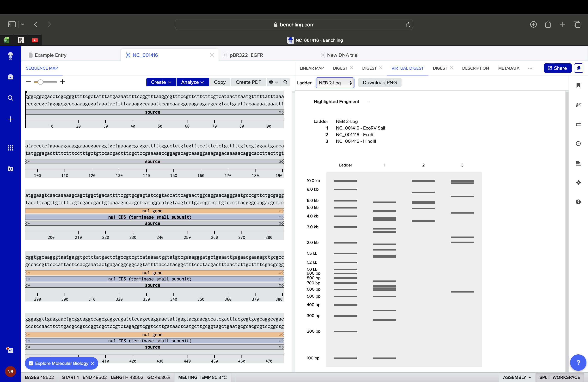Open the pinned YouTube tab

[x=35, y=40]
